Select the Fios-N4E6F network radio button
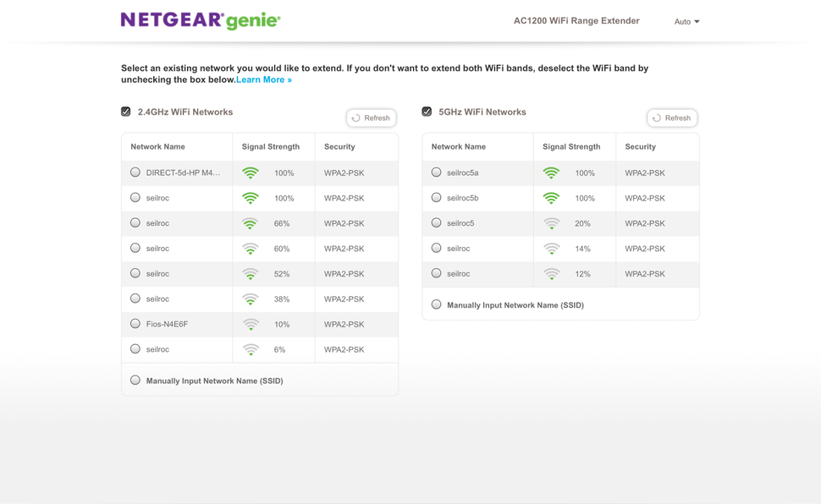The height and width of the screenshot is (504, 821). (135, 324)
